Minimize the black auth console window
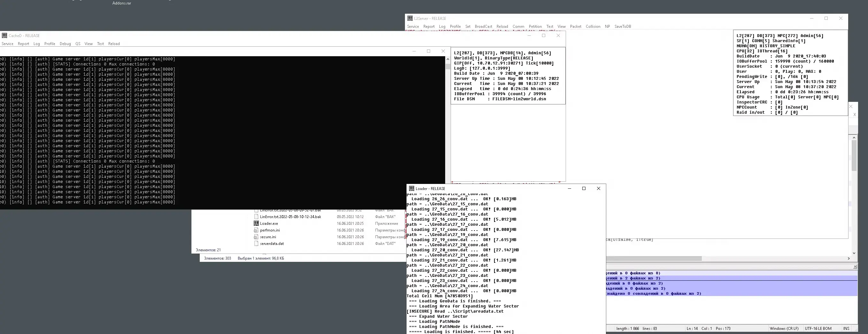 click(414, 51)
